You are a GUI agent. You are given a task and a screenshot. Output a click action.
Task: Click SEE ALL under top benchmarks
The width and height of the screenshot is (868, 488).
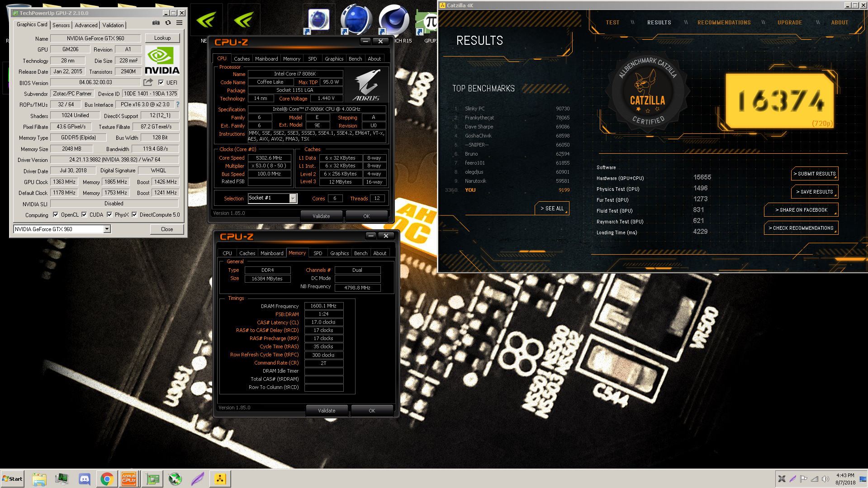tap(552, 208)
